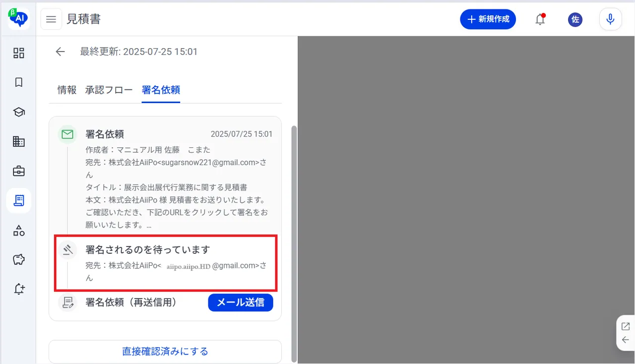
Task: Open the dashboard grid icon in sidebar
Action: (19, 53)
